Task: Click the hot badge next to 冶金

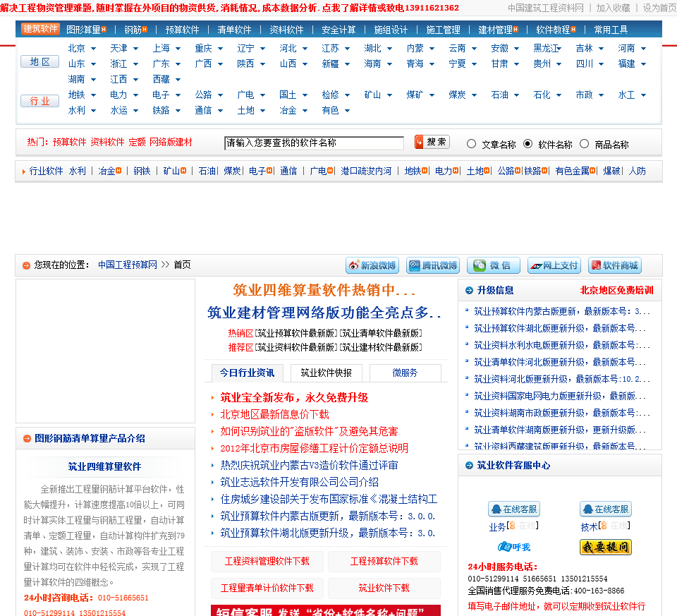Action: point(118,171)
